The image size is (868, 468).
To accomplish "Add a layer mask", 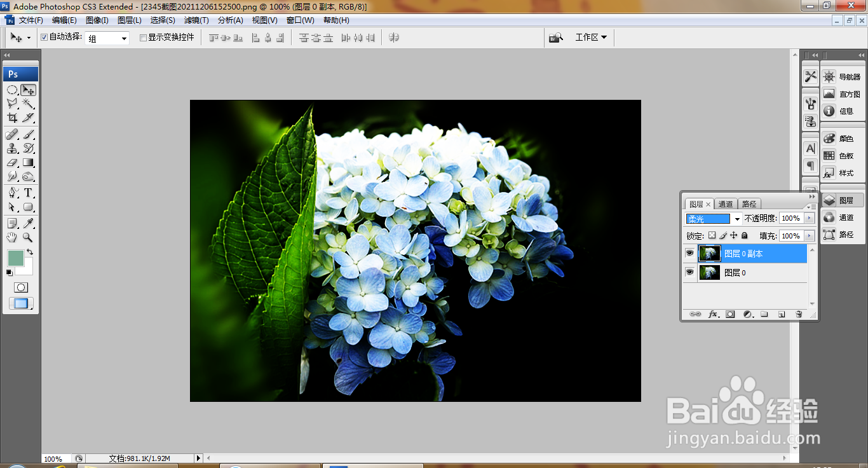I will [731, 314].
